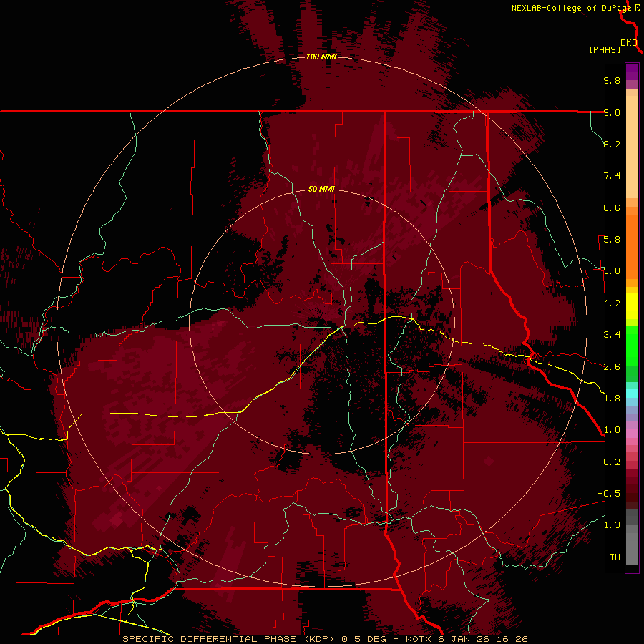
Task: Click the 7.4 value on color scale
Action: 612,176
